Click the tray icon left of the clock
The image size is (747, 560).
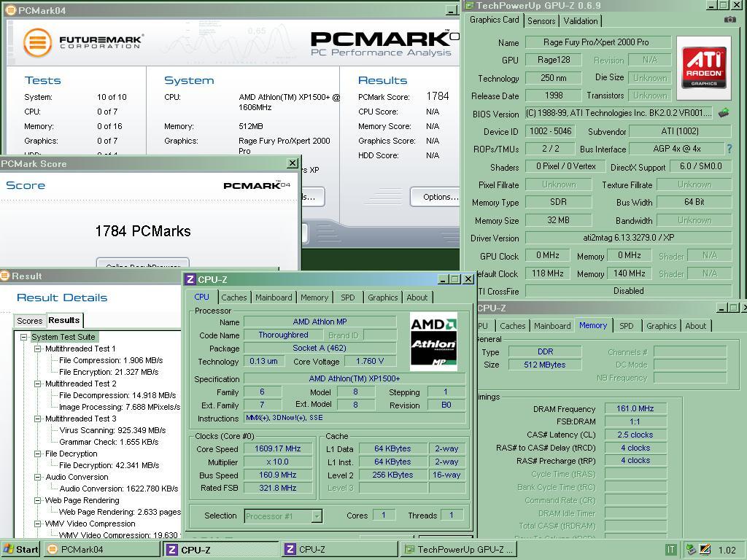pyautogui.click(x=705, y=550)
